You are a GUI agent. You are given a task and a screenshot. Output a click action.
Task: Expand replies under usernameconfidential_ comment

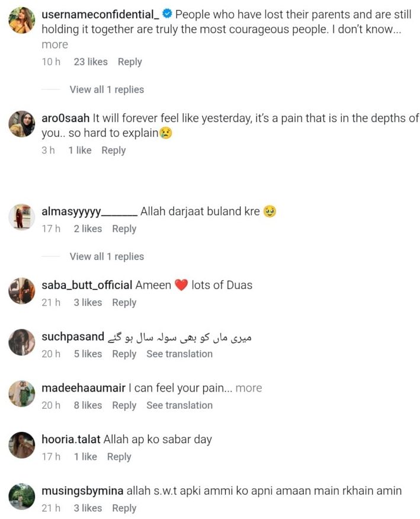tap(107, 89)
